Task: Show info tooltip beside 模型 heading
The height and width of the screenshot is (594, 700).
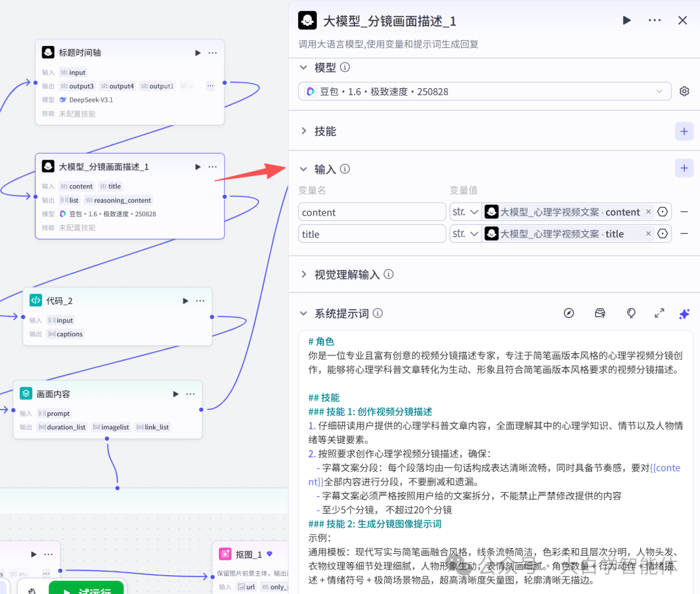Action: tap(345, 67)
